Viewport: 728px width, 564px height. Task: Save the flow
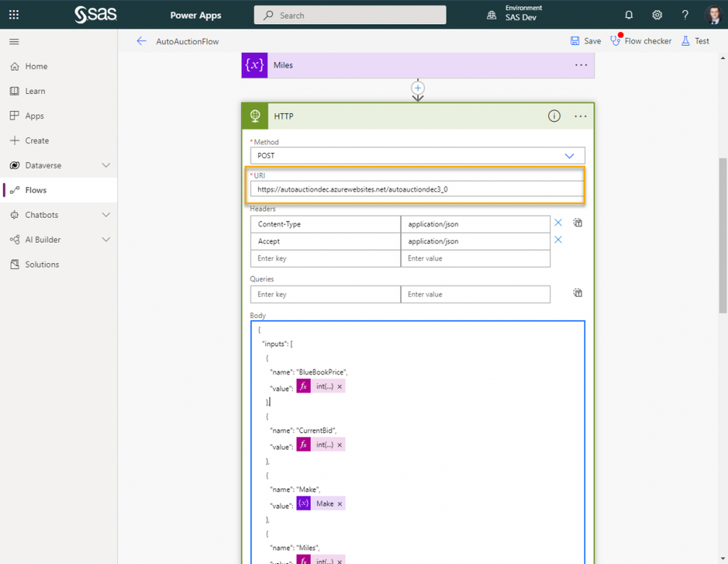tap(586, 41)
